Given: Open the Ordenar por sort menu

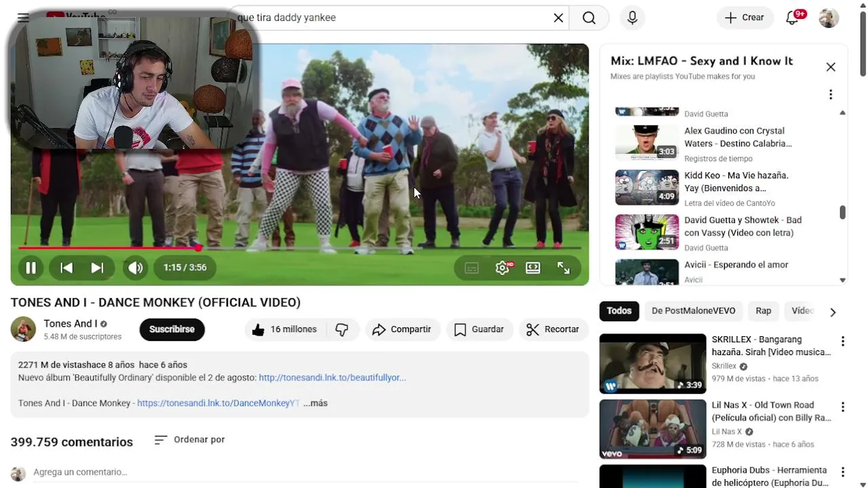Looking at the screenshot, I should point(189,440).
